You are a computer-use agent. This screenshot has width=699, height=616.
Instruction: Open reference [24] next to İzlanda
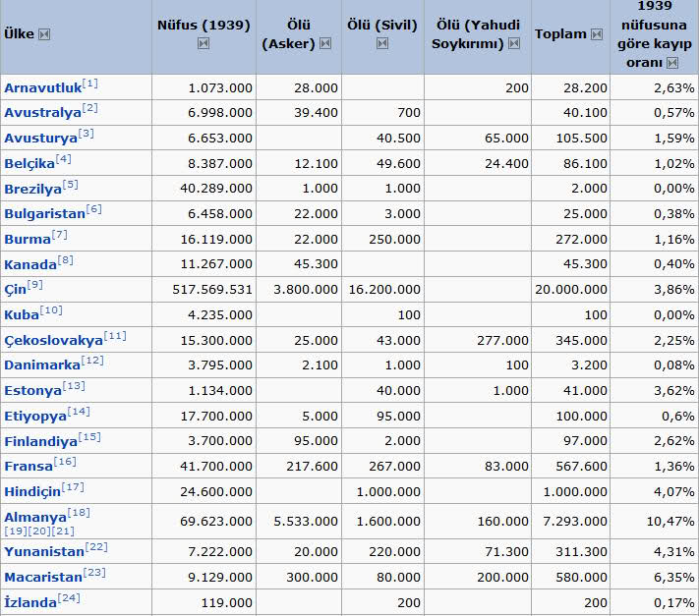pyautogui.click(x=68, y=597)
